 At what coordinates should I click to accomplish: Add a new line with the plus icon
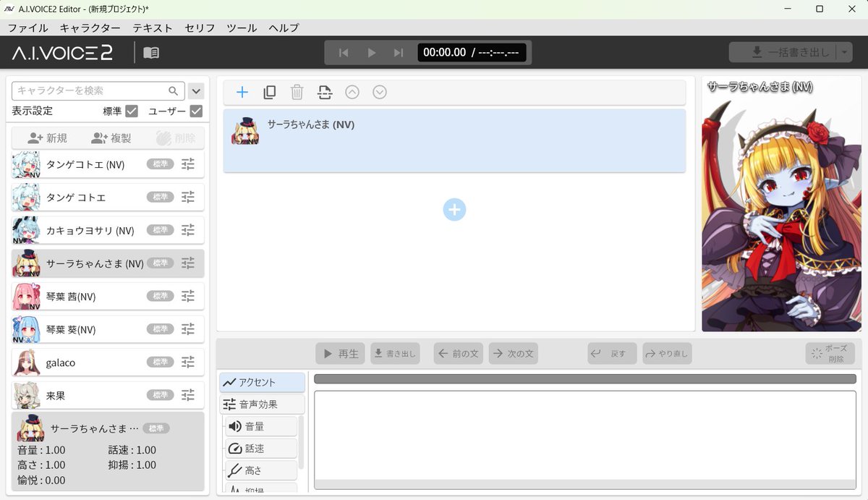(x=242, y=92)
